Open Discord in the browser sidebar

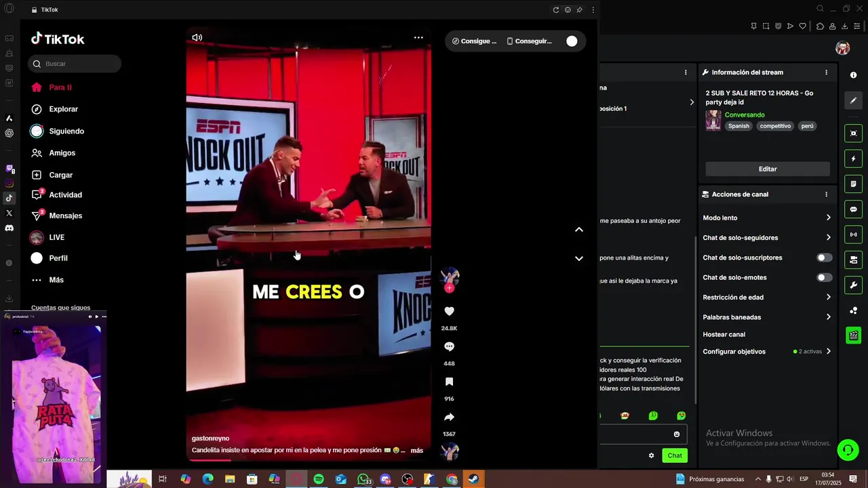[x=9, y=228]
